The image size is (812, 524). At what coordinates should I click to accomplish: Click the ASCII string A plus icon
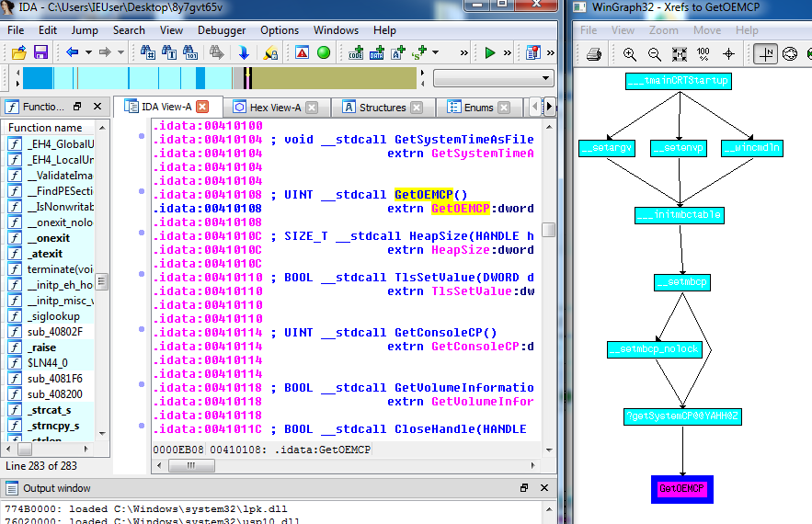point(398,52)
